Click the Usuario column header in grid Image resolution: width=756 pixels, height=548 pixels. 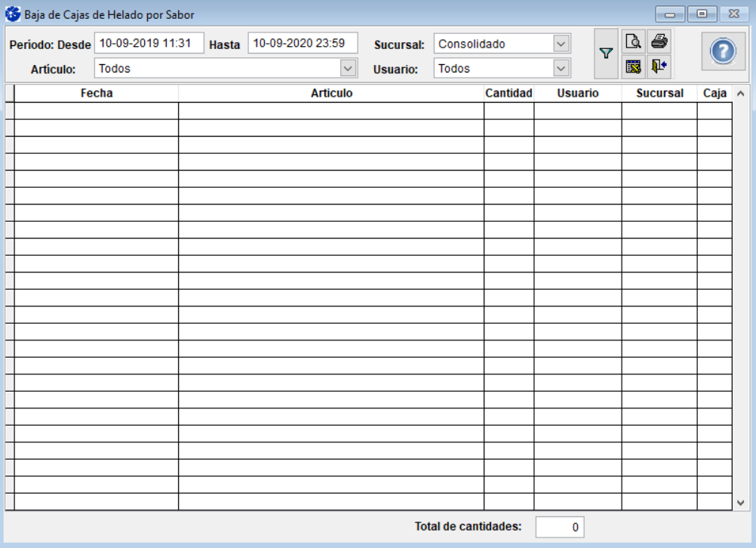pos(578,94)
